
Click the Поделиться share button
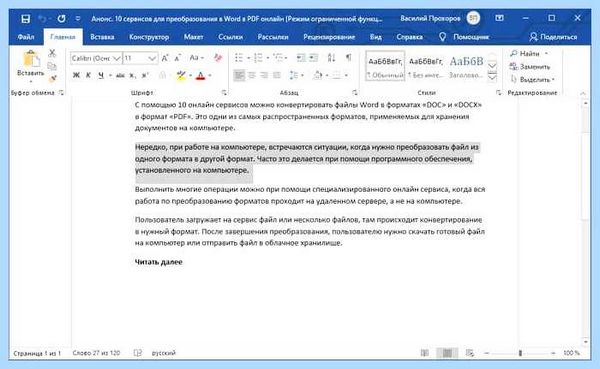553,37
